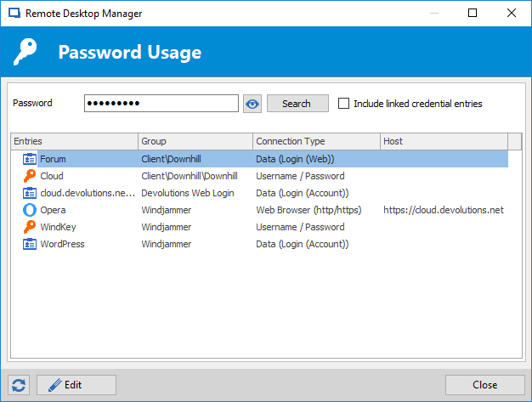Click the orange key icon beside Cloud
532x402 pixels.
[30, 176]
